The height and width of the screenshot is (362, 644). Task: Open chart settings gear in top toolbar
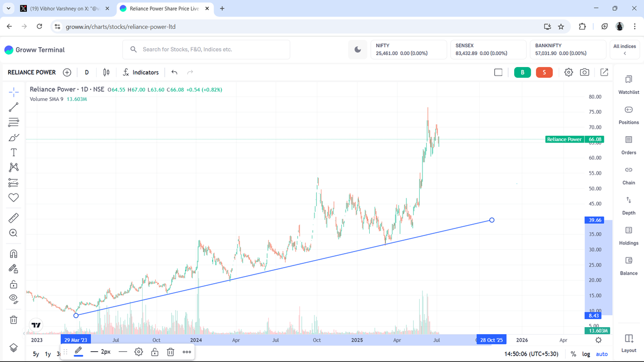tap(569, 72)
